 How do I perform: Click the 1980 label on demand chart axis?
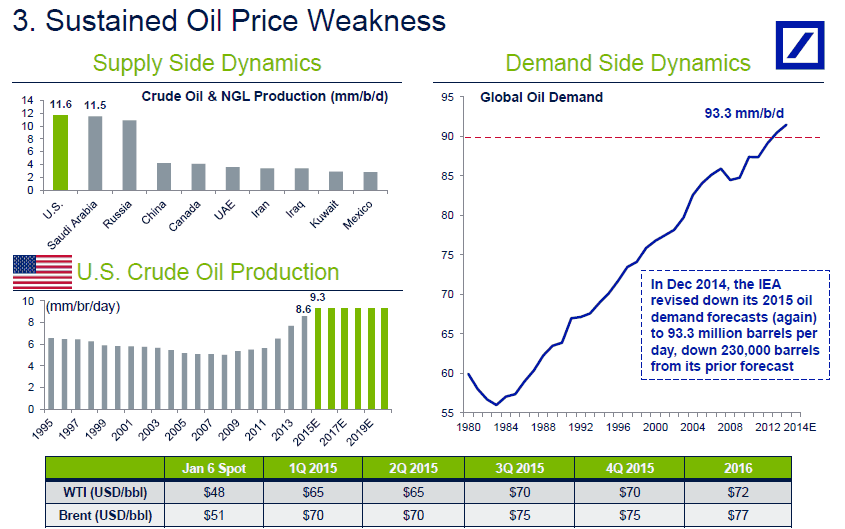[x=468, y=427]
